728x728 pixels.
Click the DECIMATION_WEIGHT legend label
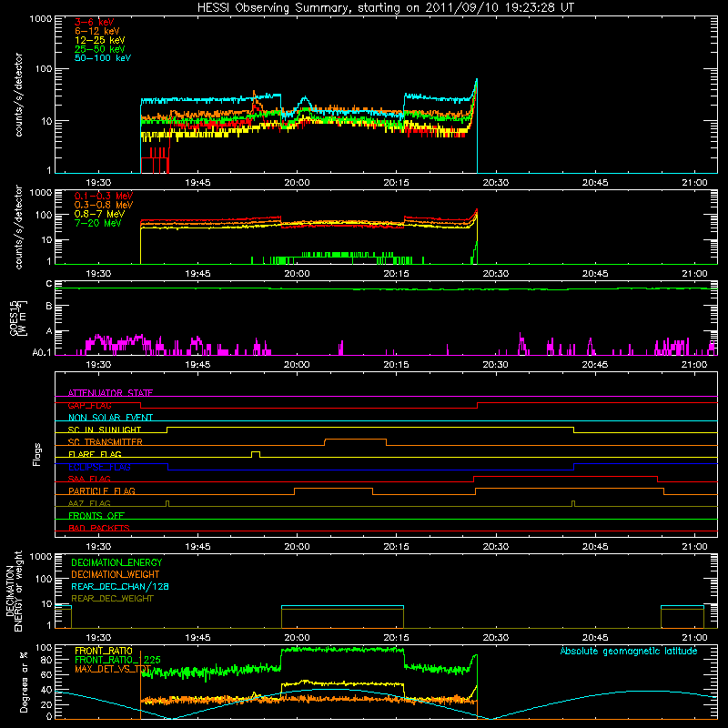pyautogui.click(x=116, y=575)
